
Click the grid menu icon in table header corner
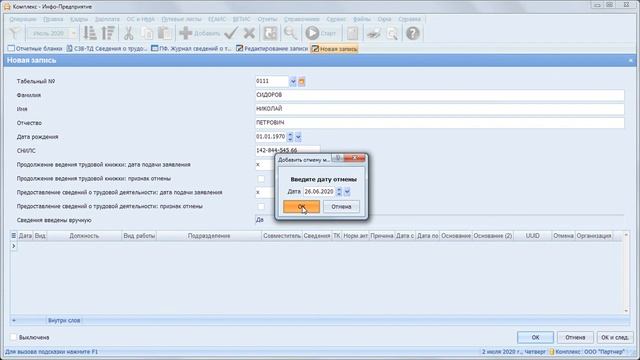point(13,236)
